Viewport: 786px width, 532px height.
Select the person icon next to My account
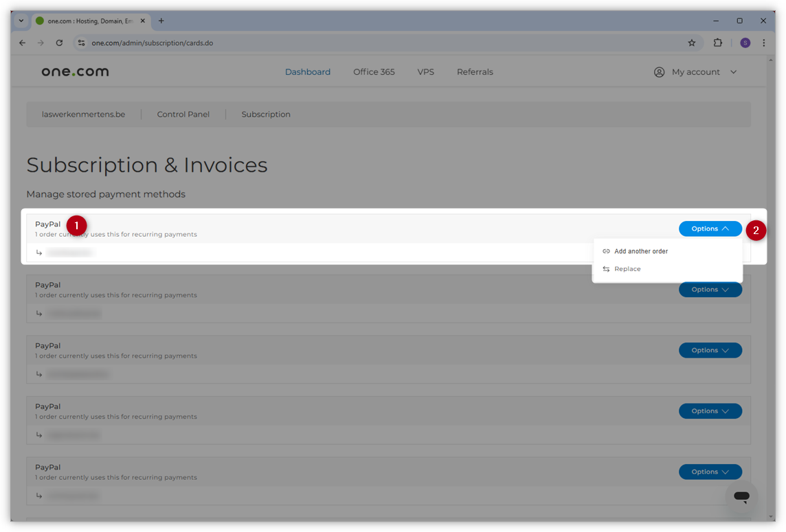[x=659, y=71]
